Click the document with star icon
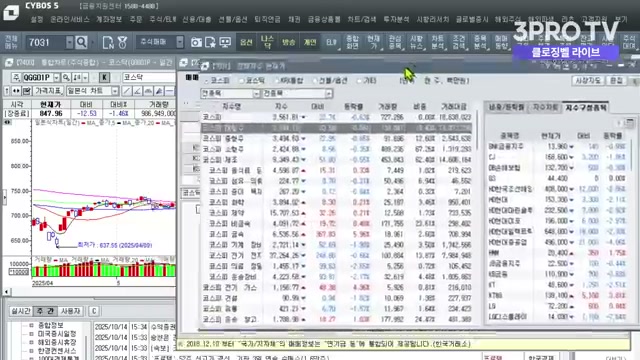This screenshot has height=360, width=640. coord(211,42)
